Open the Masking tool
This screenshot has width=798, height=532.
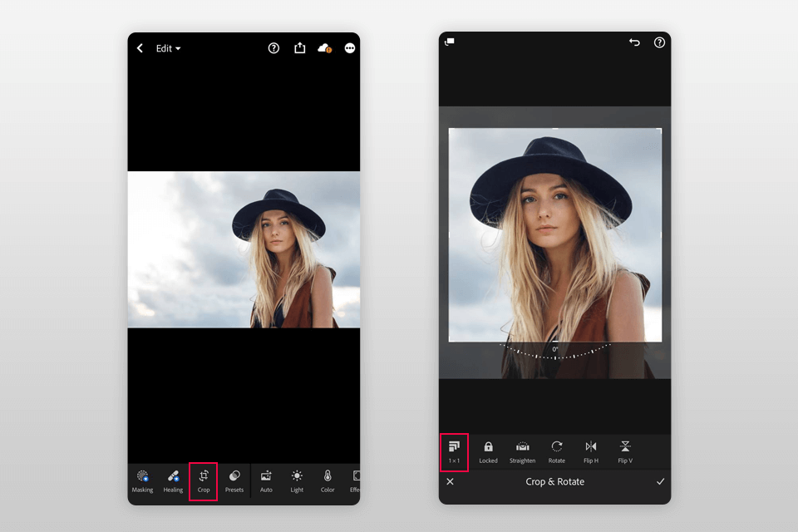pos(142,481)
